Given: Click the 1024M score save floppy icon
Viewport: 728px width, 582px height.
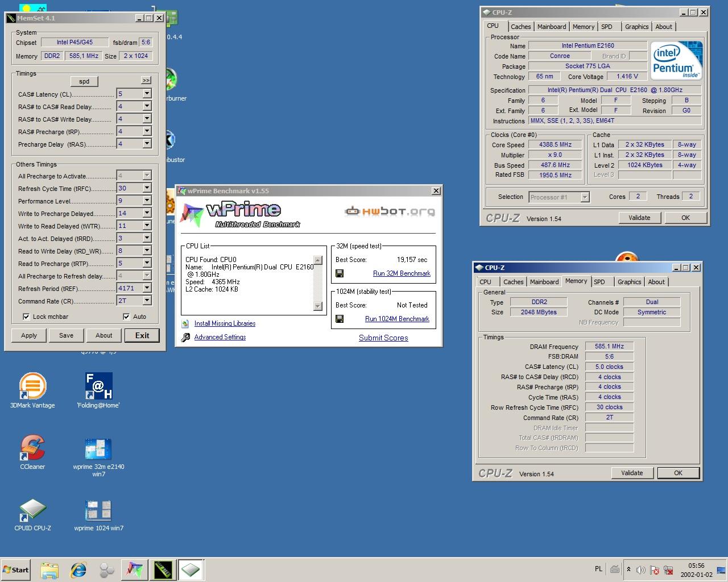Looking at the screenshot, I should 340,319.
